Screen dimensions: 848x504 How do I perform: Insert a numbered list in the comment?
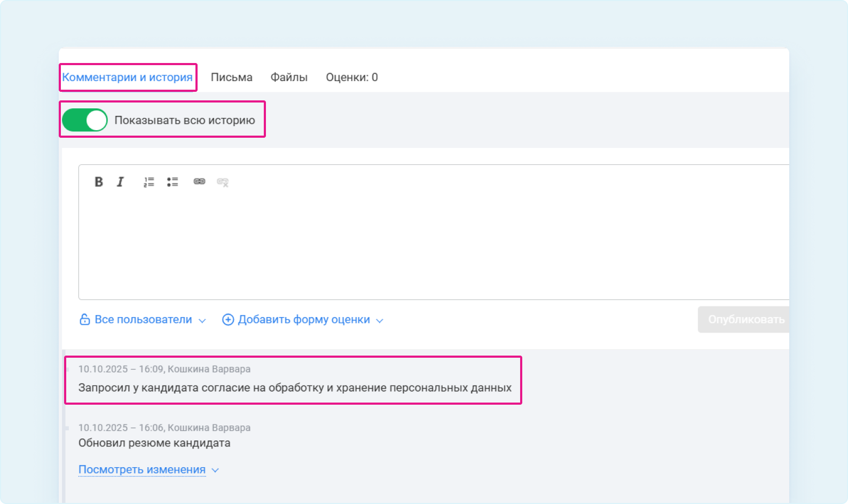coord(148,182)
